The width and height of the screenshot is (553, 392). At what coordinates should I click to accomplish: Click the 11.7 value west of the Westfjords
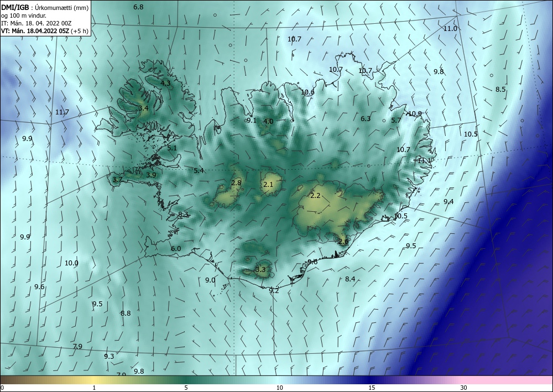(x=62, y=112)
